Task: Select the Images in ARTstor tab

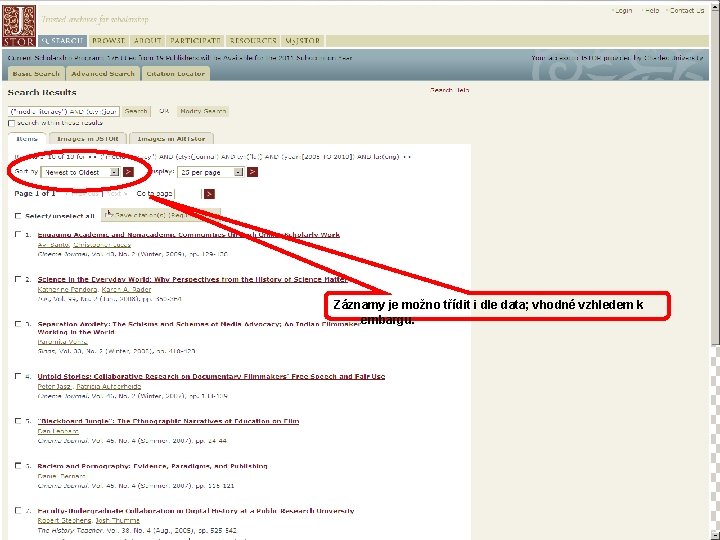Action: coord(171,139)
